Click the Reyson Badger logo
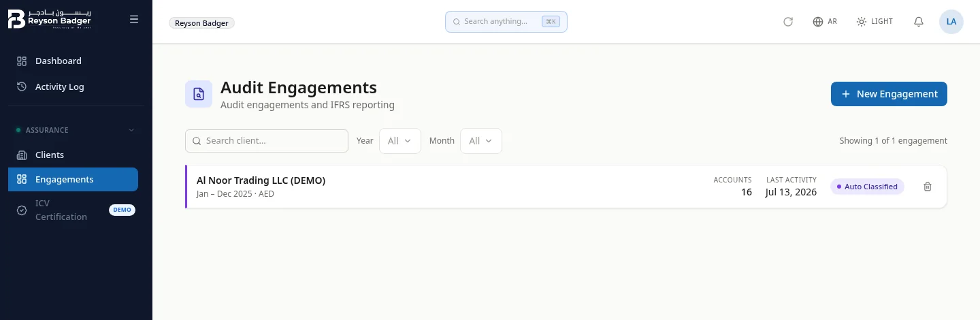The height and width of the screenshot is (320, 980). pos(49,19)
